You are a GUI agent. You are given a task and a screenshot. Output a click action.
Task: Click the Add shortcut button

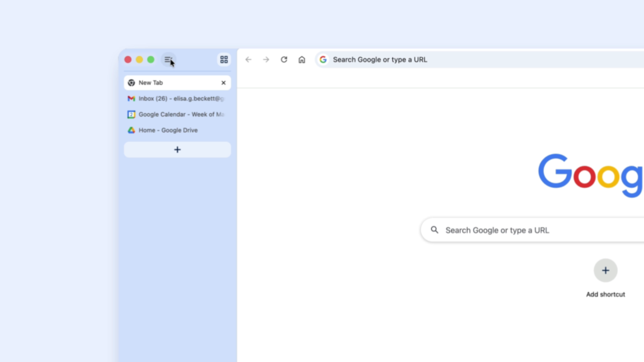(x=605, y=270)
